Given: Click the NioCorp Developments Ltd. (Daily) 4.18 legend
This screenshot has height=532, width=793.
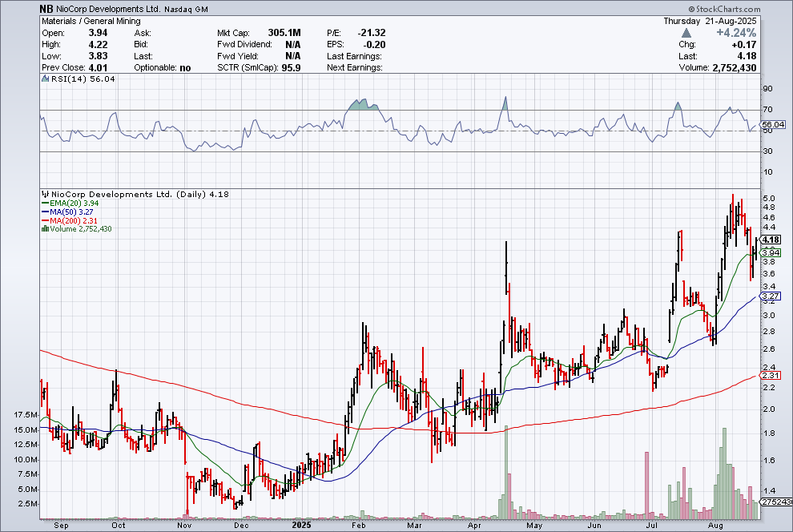Looking at the screenshot, I should point(140,194).
